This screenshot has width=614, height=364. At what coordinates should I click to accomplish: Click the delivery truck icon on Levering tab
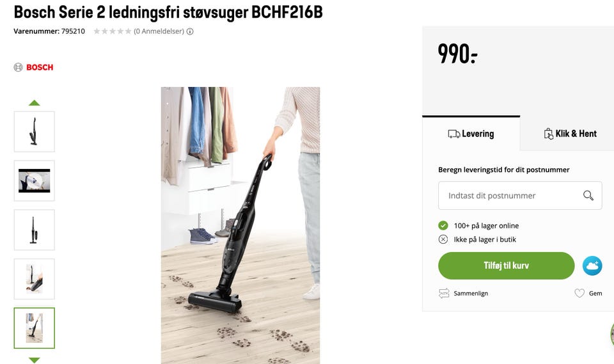tap(454, 134)
